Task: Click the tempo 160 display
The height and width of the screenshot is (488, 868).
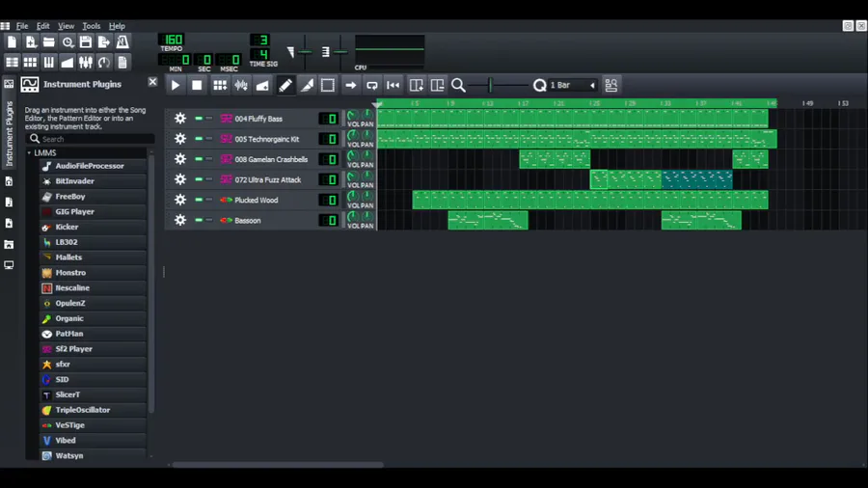Action: (172, 40)
